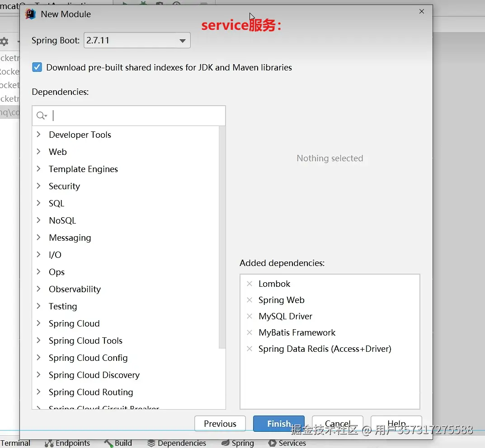Select the Web tree item label

click(x=58, y=152)
